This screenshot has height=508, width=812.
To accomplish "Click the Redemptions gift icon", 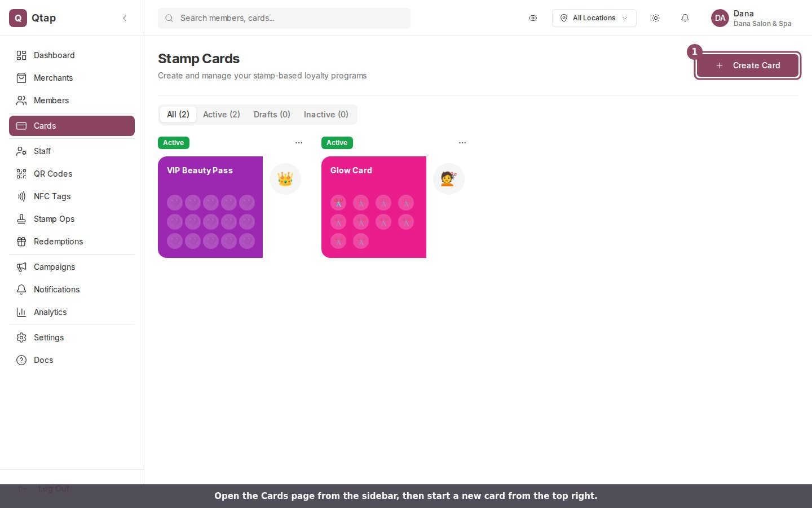I will click(x=21, y=242).
